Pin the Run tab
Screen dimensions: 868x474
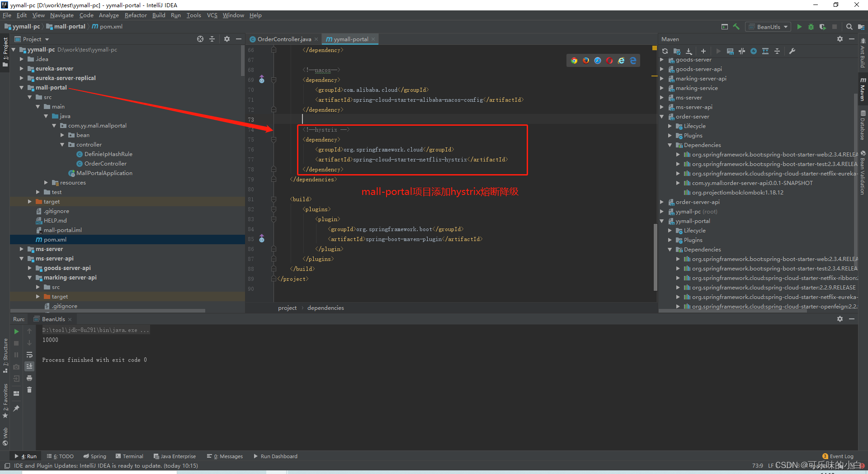[x=17, y=408]
